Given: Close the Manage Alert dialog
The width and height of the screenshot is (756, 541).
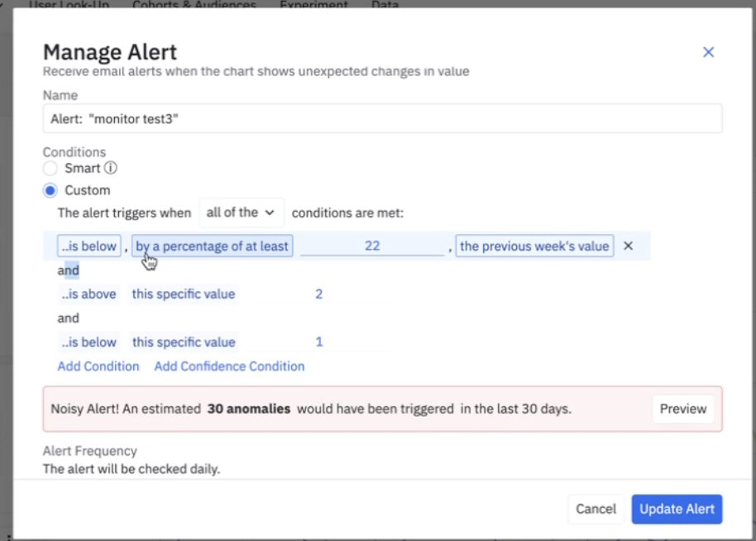Looking at the screenshot, I should (x=708, y=52).
